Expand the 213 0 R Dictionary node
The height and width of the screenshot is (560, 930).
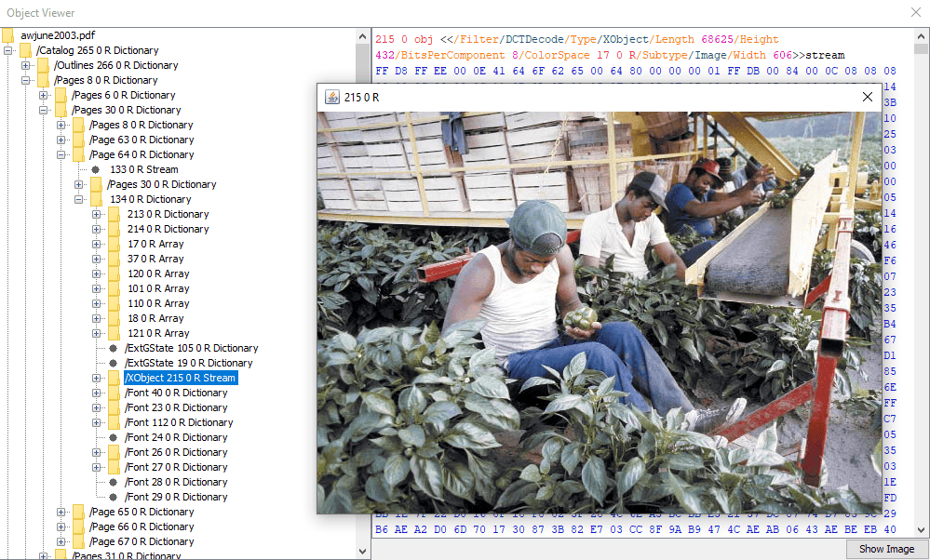97,214
